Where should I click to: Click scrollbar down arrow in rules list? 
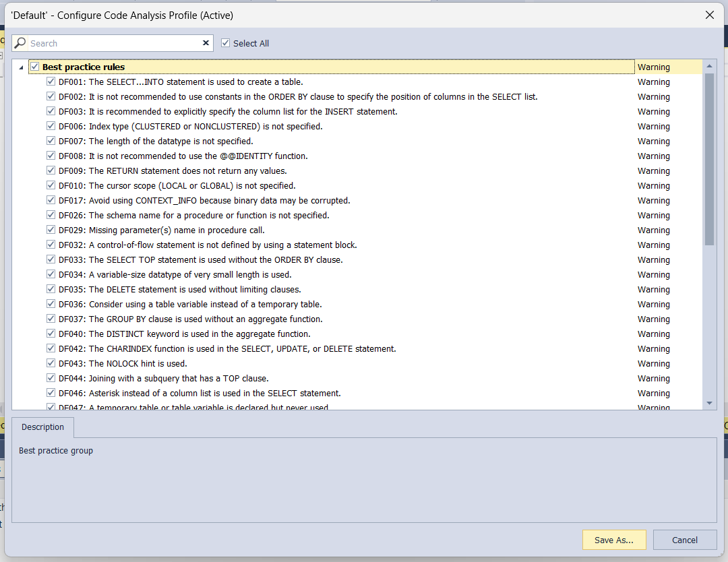tap(709, 402)
